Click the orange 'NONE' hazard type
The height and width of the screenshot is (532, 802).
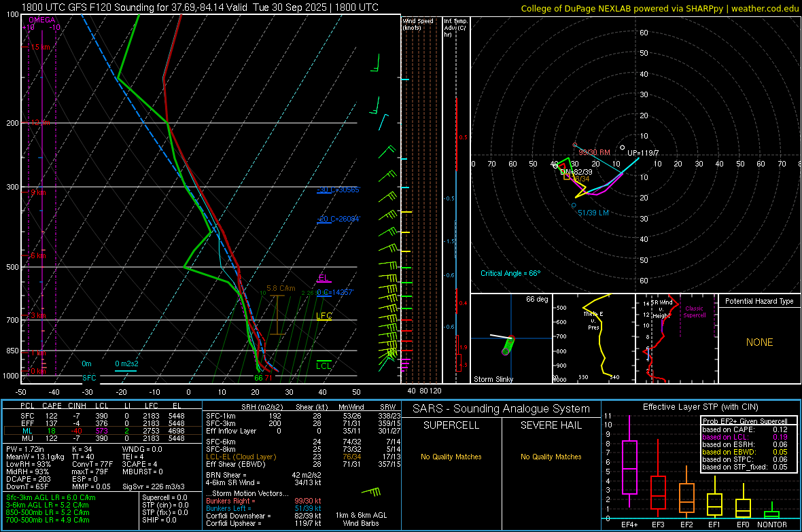(x=759, y=342)
